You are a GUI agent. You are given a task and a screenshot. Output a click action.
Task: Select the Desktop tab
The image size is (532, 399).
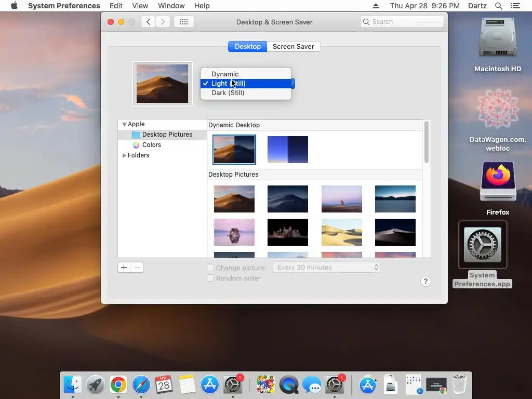(248, 46)
